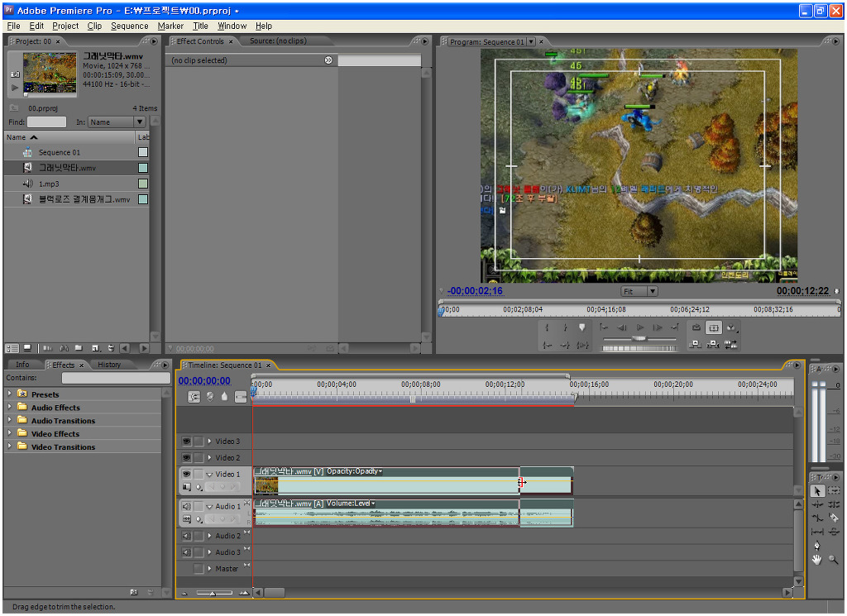Screen dimensions: 847x616
Task: Switch to the History tab
Action: pyautogui.click(x=109, y=365)
